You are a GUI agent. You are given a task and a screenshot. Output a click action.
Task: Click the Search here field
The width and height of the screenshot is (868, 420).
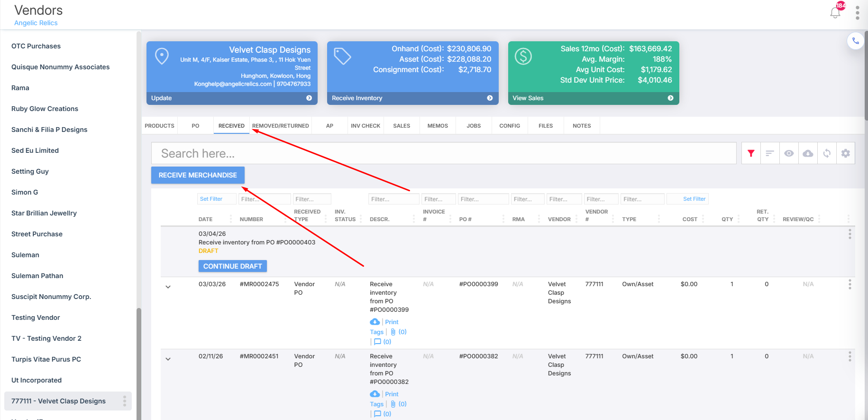tap(444, 153)
